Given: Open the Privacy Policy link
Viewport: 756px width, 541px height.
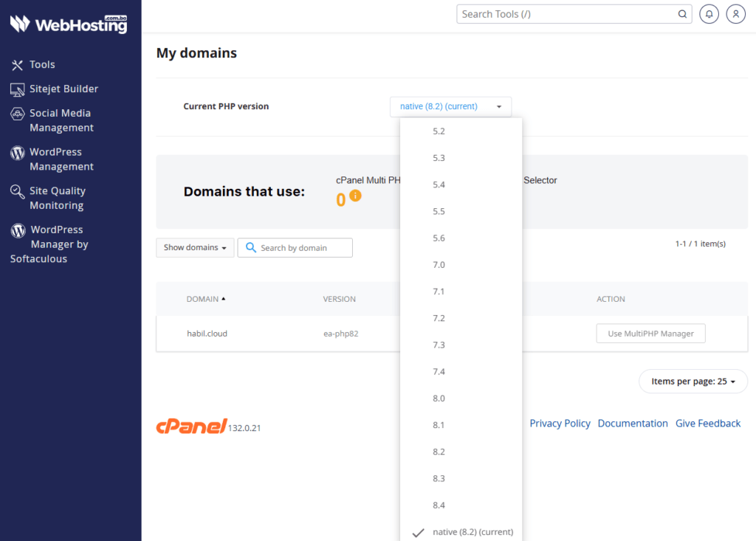Looking at the screenshot, I should pos(560,424).
